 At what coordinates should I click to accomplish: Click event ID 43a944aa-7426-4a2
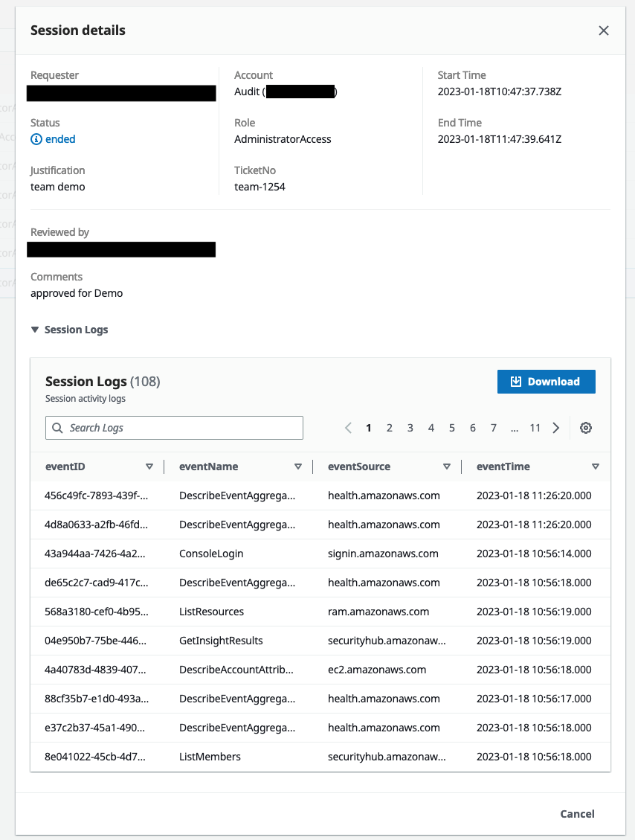94,554
